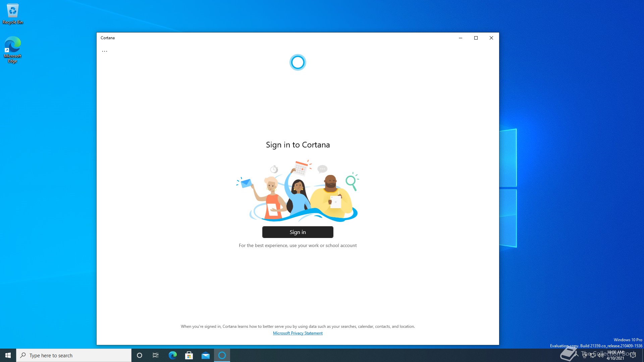Click the Sign in to Cortana heading
This screenshot has width=644, height=362.
pos(298,145)
